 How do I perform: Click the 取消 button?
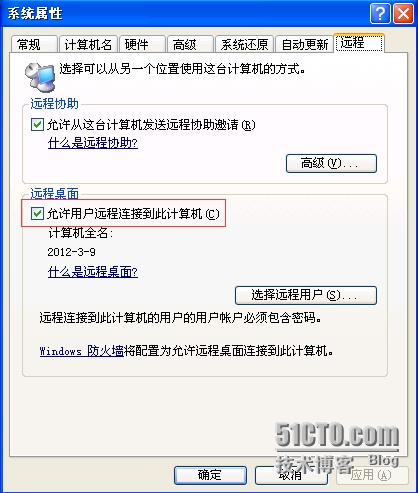[x=291, y=475]
